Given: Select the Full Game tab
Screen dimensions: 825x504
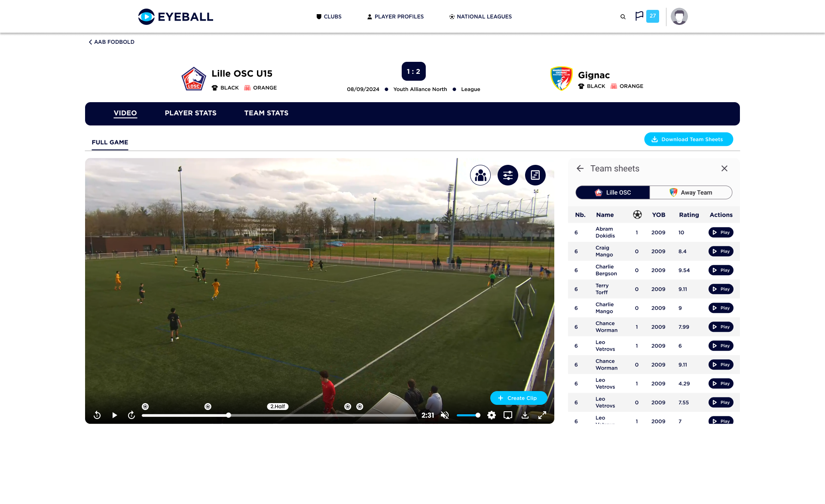Looking at the screenshot, I should (110, 143).
